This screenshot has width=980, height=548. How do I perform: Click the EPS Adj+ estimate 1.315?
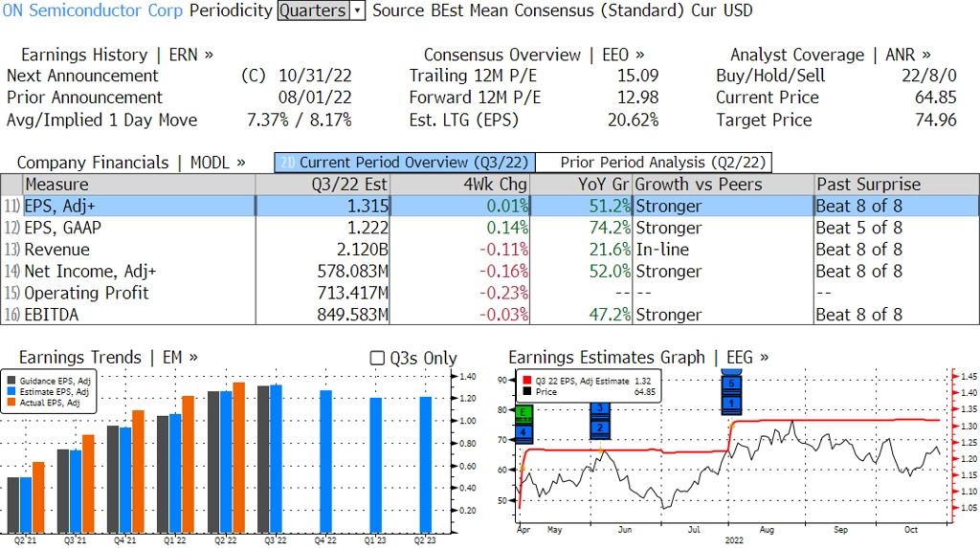tap(367, 207)
